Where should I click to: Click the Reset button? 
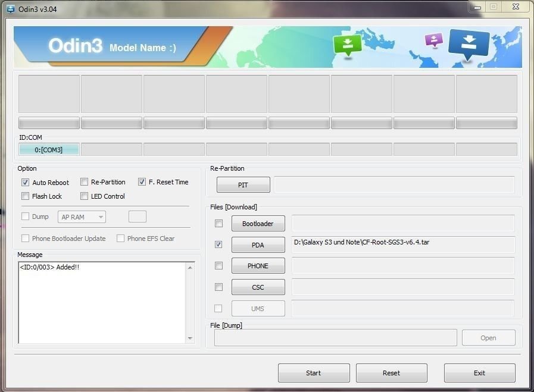392,373
